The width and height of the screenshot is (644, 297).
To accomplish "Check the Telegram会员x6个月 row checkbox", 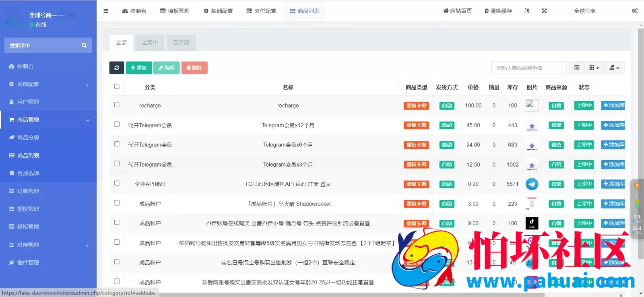I will (117, 144).
